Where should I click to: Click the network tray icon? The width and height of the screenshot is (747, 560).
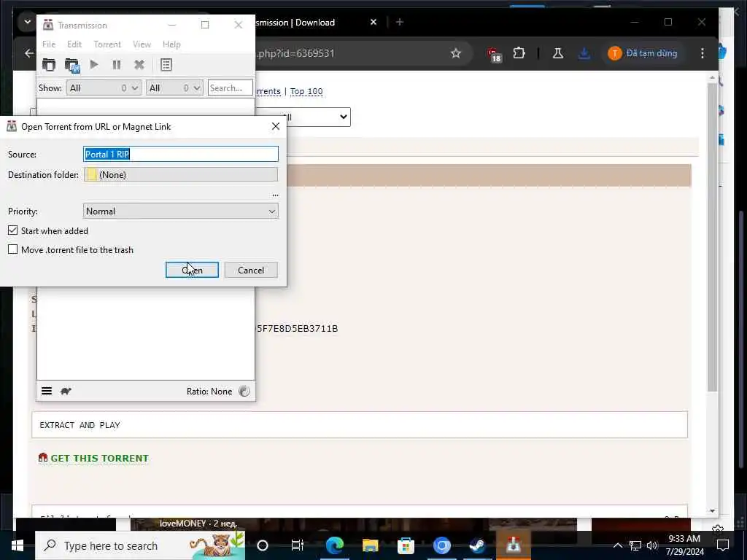(x=635, y=545)
